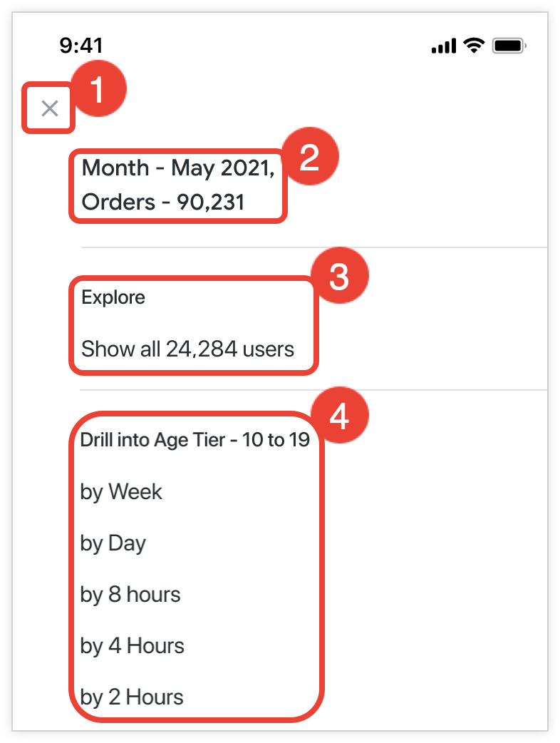This screenshot has width=560, height=743.
Task: Click the red callout badge numbered 1
Action: coord(100,91)
